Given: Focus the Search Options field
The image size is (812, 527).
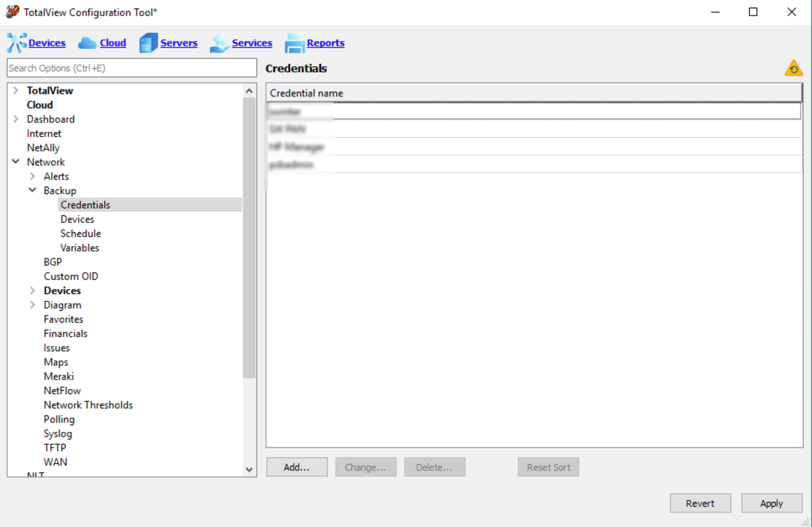Looking at the screenshot, I should pyautogui.click(x=132, y=68).
